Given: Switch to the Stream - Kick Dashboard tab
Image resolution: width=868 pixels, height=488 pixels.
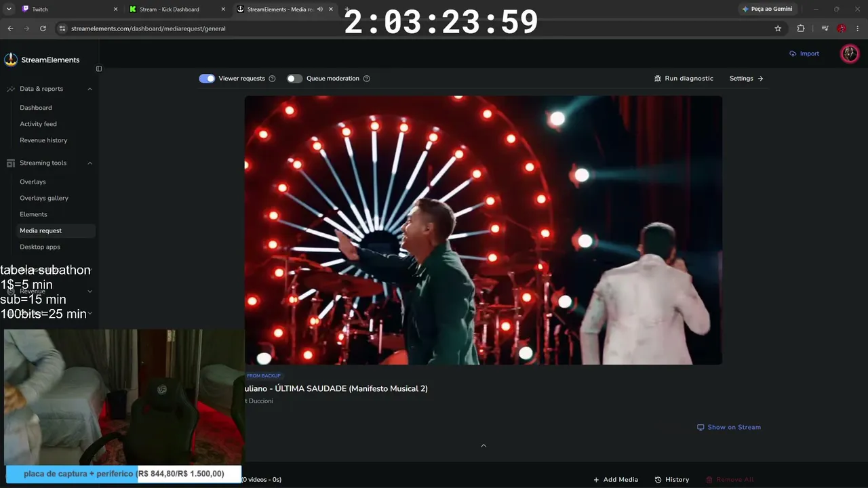Looking at the screenshot, I should click(x=178, y=9).
